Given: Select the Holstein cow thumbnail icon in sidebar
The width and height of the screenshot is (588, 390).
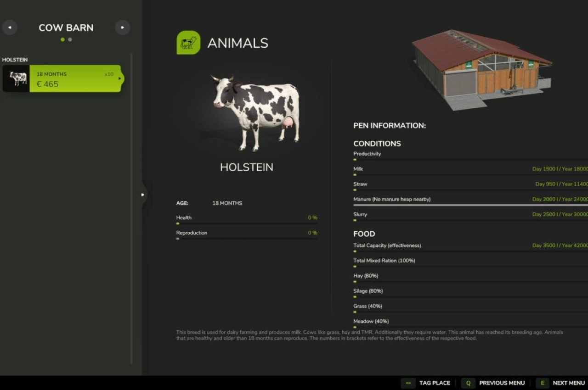Looking at the screenshot, I should click(16, 78).
